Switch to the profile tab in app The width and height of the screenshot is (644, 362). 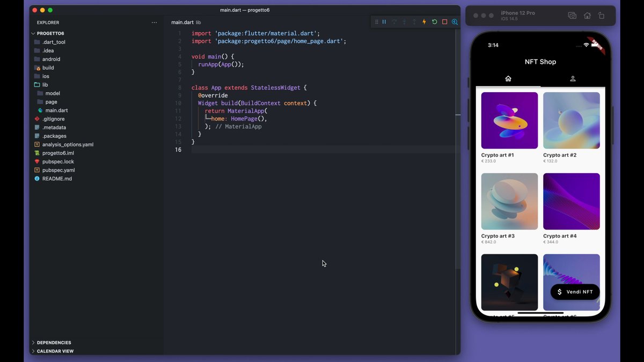573,79
